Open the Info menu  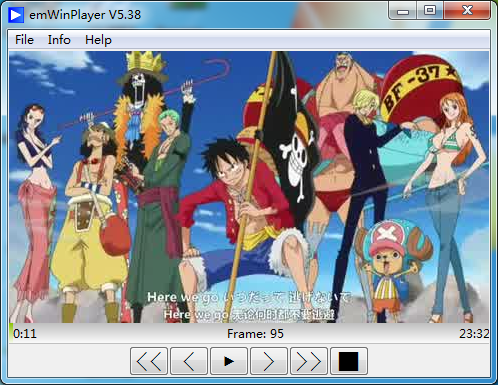tap(59, 40)
